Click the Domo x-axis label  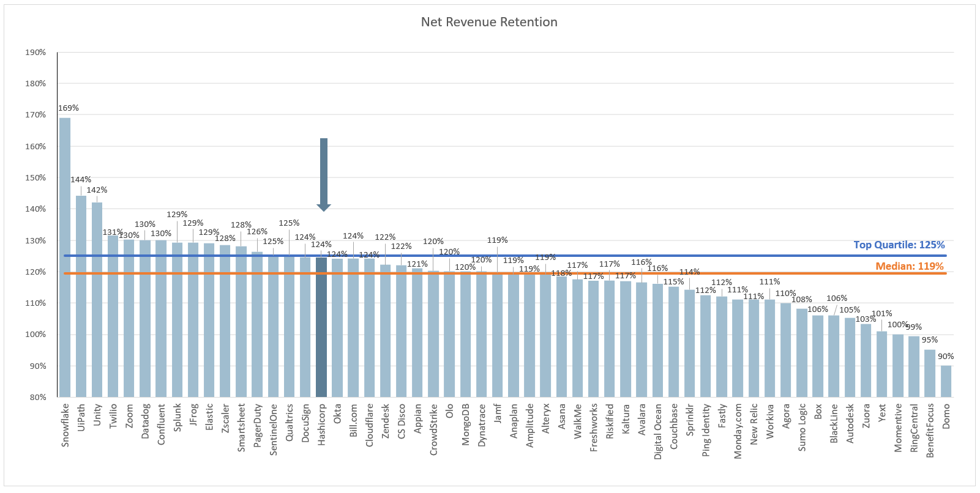click(x=946, y=416)
